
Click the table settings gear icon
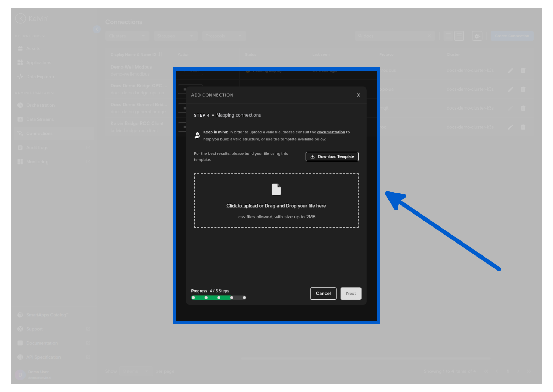pos(477,36)
